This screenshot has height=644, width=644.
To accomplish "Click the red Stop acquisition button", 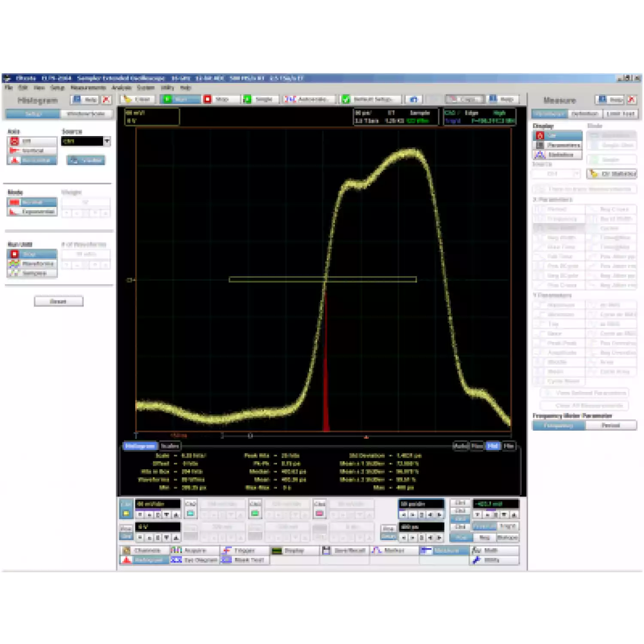I will [217, 99].
